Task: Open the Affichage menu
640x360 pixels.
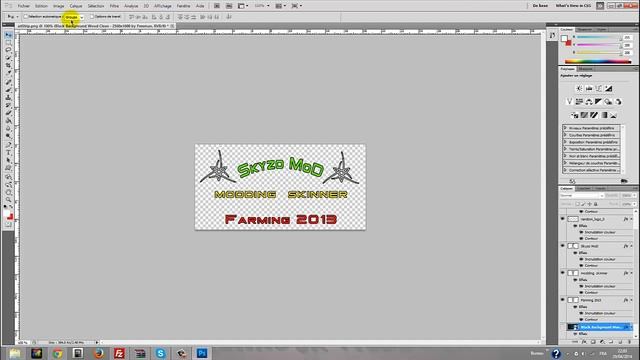Action: coord(163,6)
